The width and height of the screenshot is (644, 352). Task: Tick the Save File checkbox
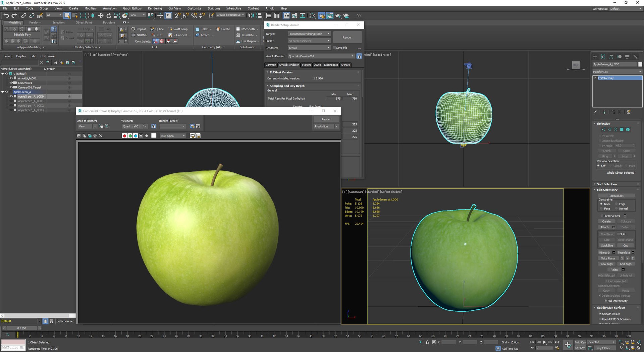[x=334, y=48]
